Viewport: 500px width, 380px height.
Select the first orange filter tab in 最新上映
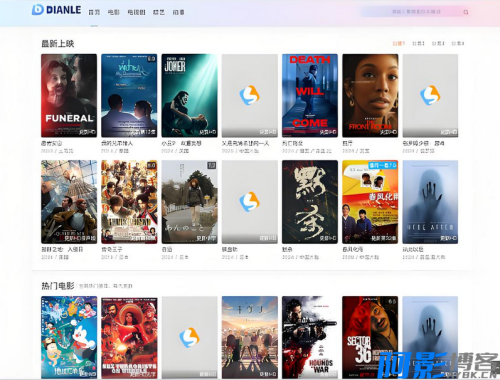coord(398,43)
